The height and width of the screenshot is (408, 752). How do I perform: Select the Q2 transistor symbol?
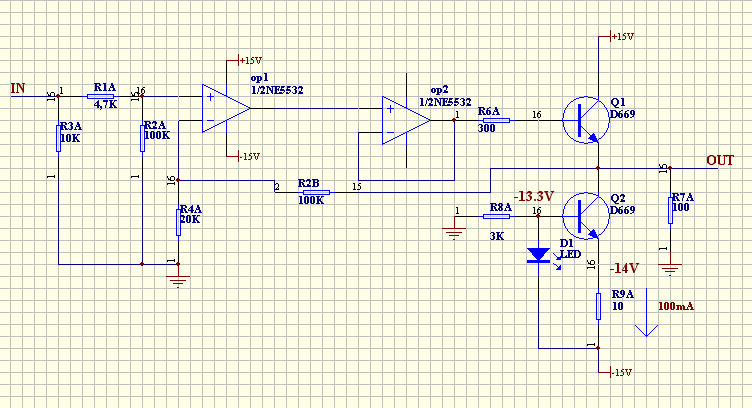pyautogui.click(x=586, y=216)
